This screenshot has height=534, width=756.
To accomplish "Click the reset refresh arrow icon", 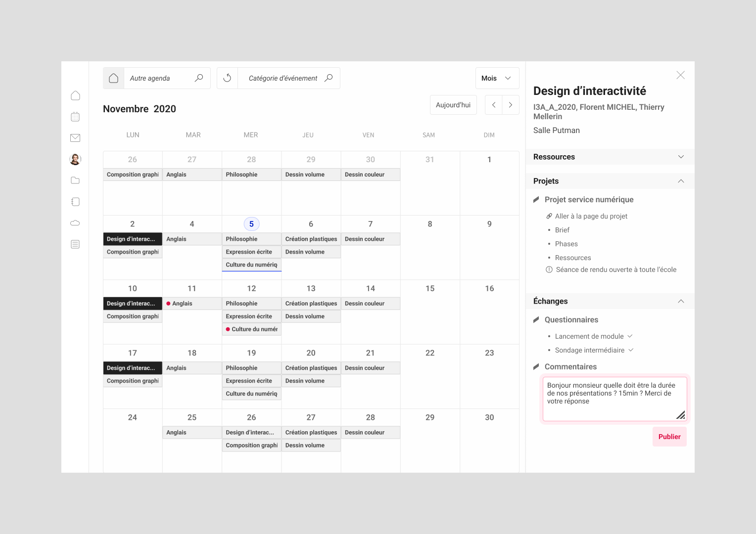I will (x=227, y=78).
